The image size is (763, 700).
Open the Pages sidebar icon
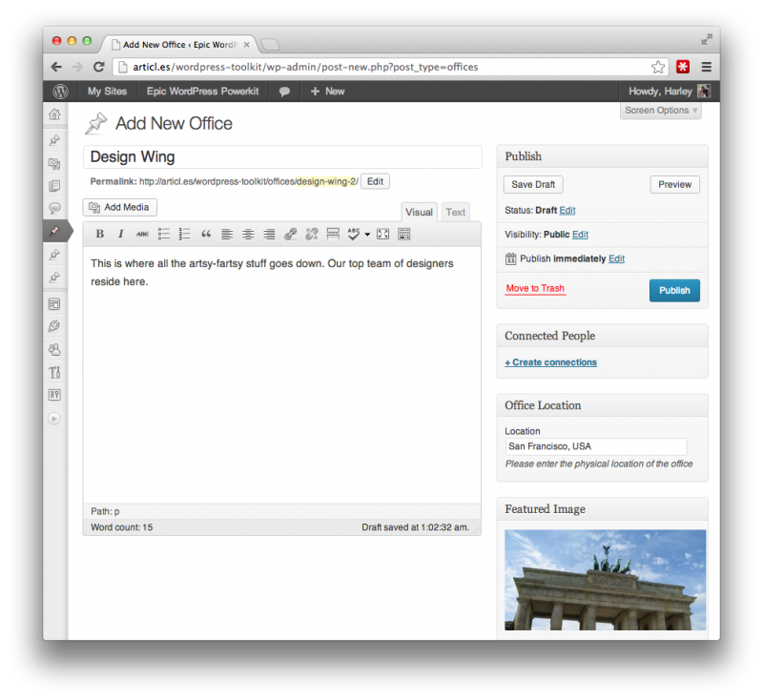(x=54, y=186)
